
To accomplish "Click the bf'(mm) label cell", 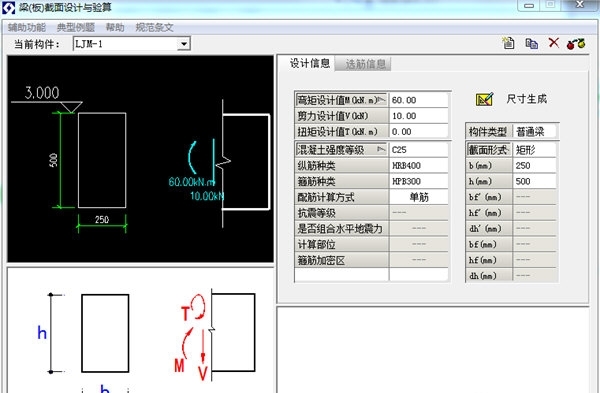I will pos(489,197).
